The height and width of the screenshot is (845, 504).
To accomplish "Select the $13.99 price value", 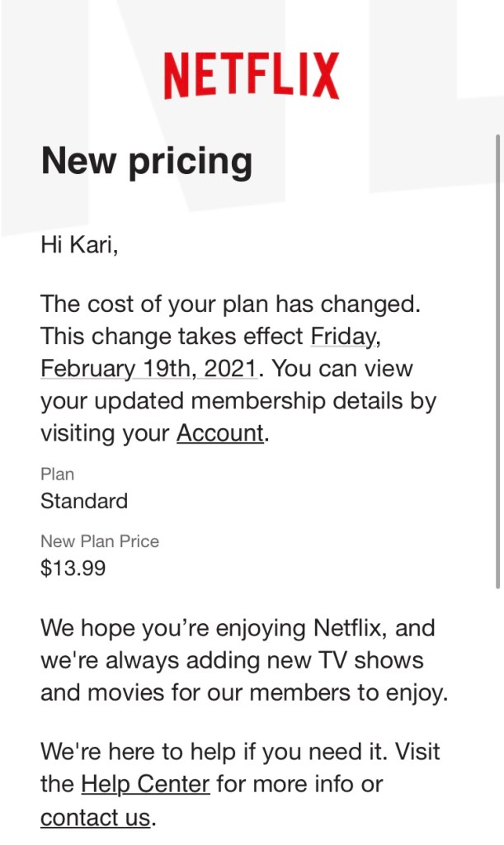I will point(73,568).
